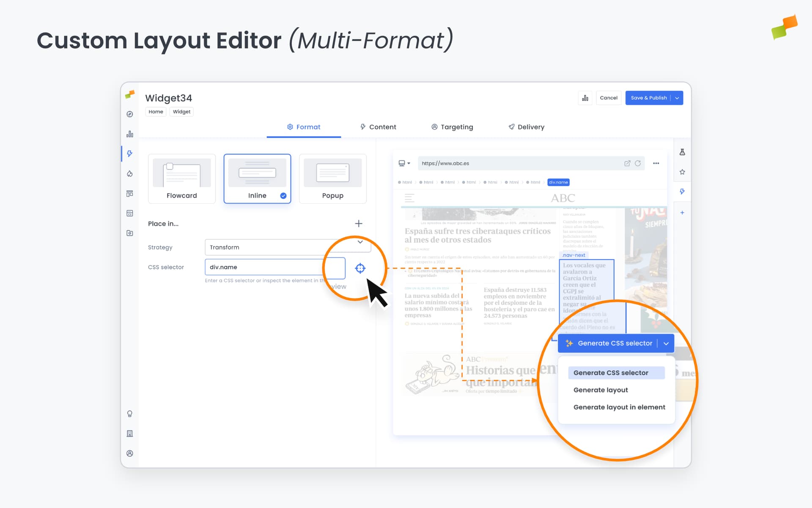This screenshot has width=812, height=508.
Task: Click the user profile icon at sidebar bottom
Action: point(129,453)
